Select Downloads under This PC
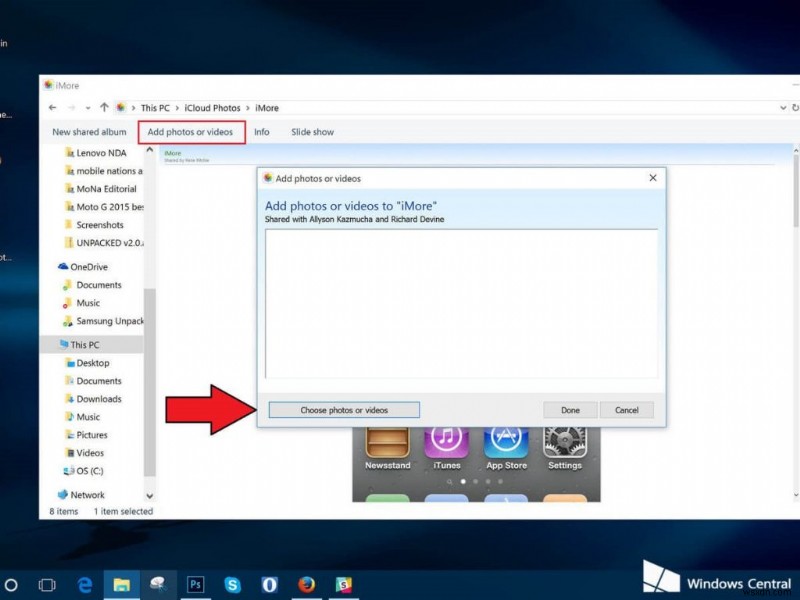 pos(99,399)
